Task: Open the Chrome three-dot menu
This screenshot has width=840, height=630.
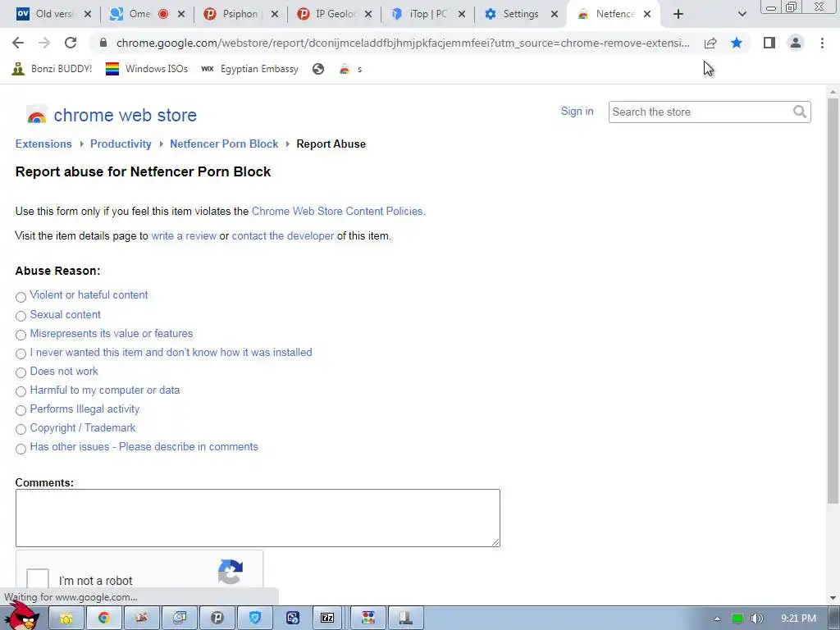Action: [x=822, y=43]
